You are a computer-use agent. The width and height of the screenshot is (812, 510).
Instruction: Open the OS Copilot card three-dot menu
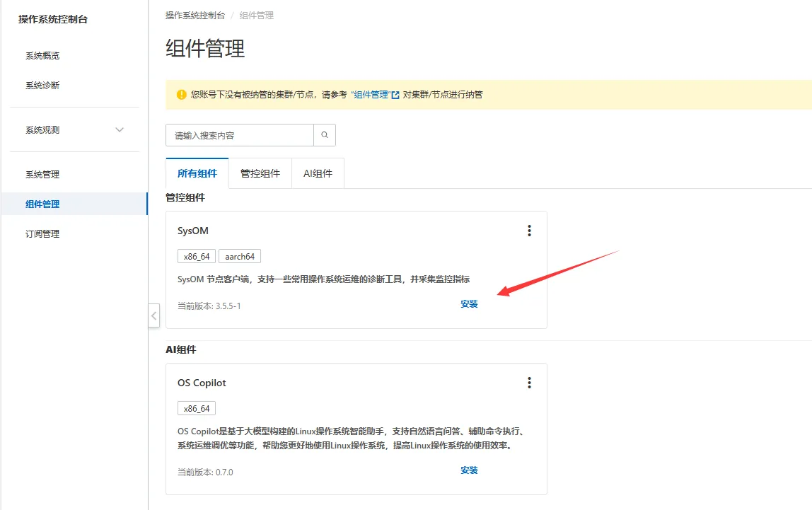click(529, 383)
